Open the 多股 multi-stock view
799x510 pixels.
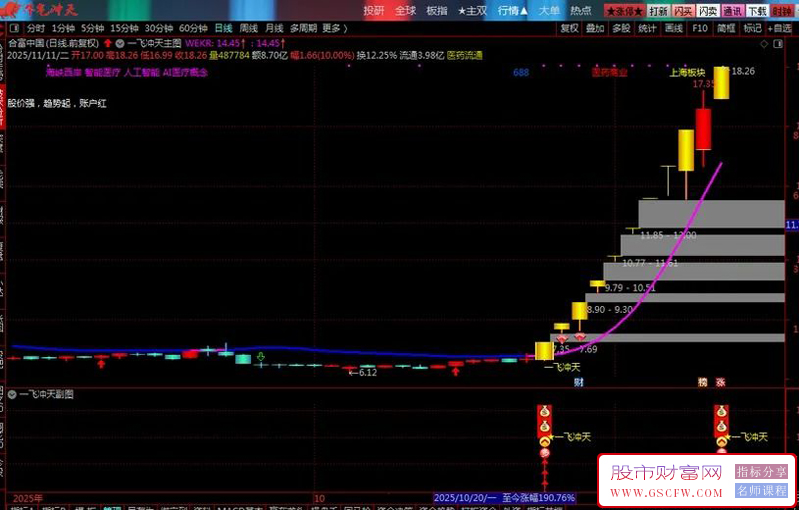pyautogui.click(x=621, y=28)
